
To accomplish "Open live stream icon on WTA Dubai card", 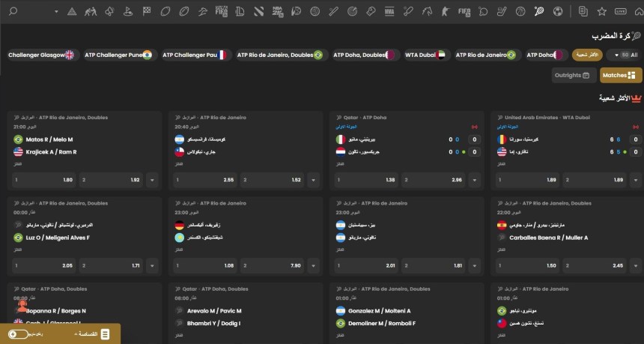I will pyautogui.click(x=636, y=127).
